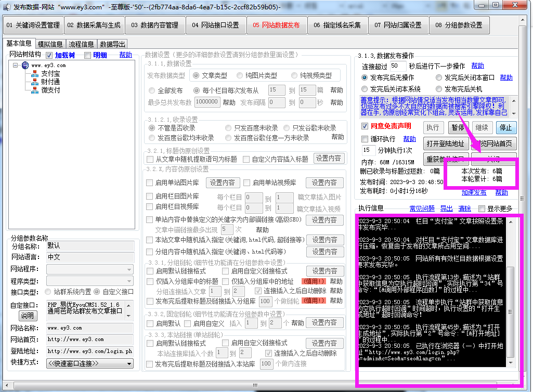Check the 启用栏目视频库 checkbox

pyautogui.click(x=149, y=207)
